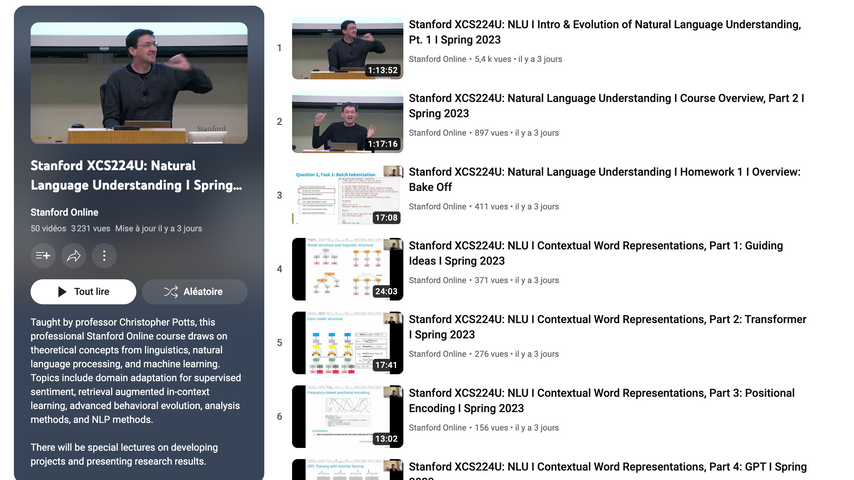Click Stanford Online channel under the 5,4 k vues video
Viewport: 854px width, 480px height.
click(x=437, y=59)
